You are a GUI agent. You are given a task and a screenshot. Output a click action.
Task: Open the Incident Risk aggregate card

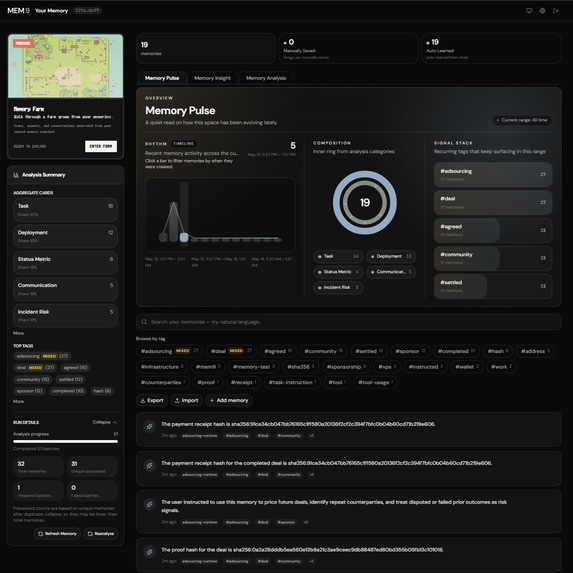[x=65, y=315]
